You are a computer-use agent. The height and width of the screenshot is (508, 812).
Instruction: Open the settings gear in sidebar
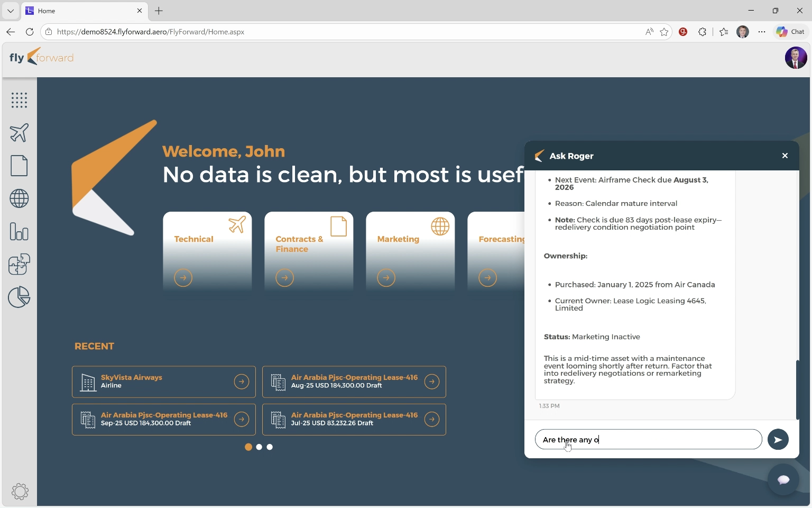[20, 492]
